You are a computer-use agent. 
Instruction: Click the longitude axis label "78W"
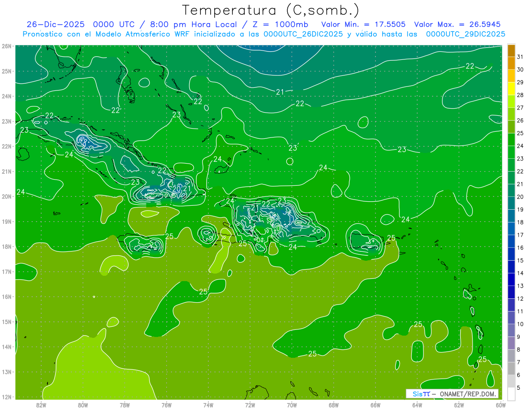(125, 405)
